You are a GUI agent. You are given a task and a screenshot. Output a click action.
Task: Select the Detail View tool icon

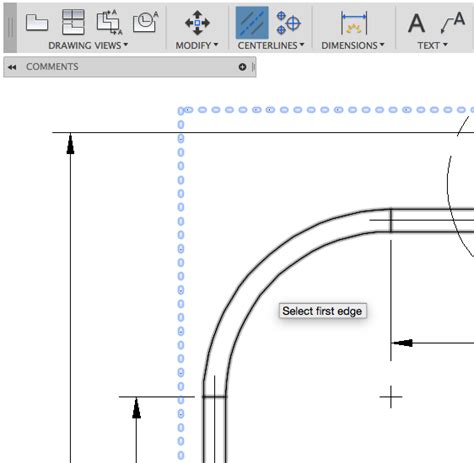pos(146,22)
